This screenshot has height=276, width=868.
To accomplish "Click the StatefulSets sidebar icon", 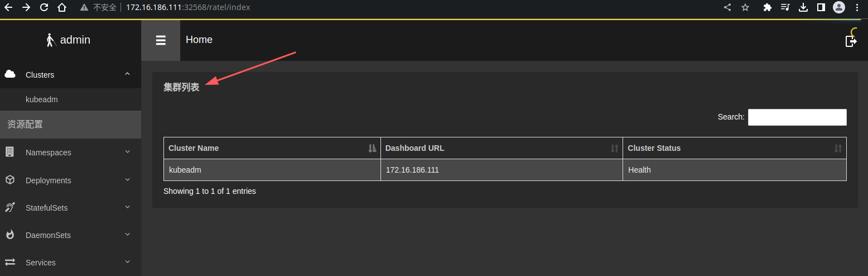I will [x=9, y=207].
